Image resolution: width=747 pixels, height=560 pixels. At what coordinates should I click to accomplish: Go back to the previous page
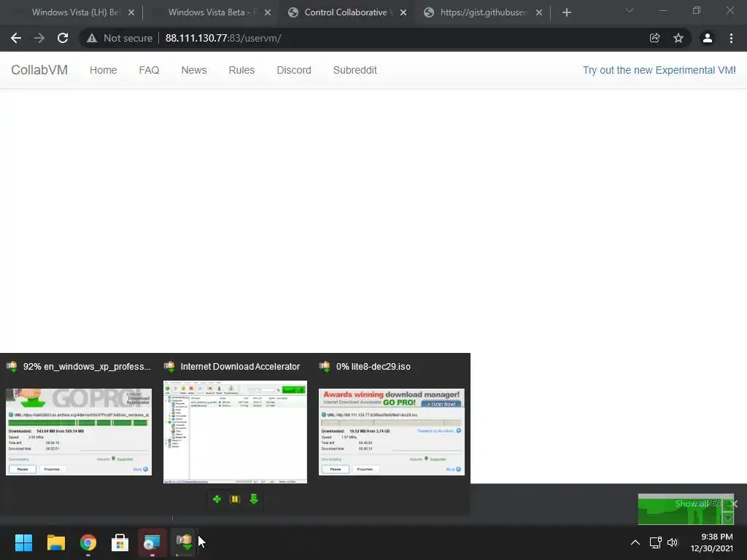pos(16,38)
